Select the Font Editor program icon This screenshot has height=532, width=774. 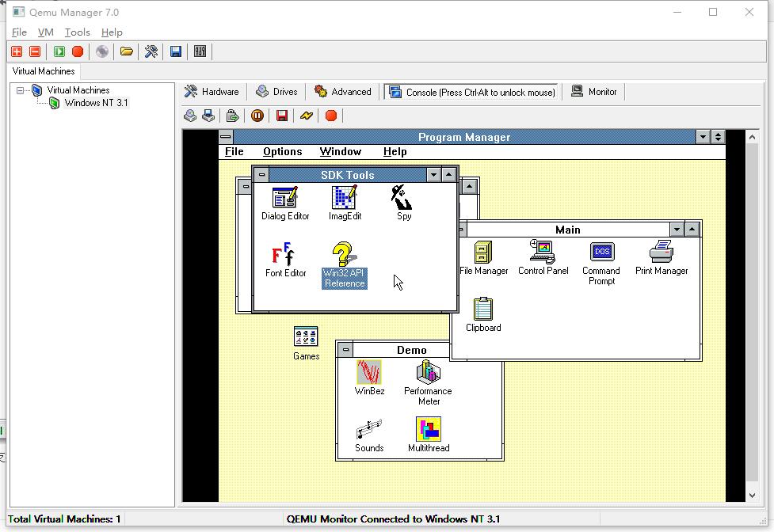pos(285,260)
